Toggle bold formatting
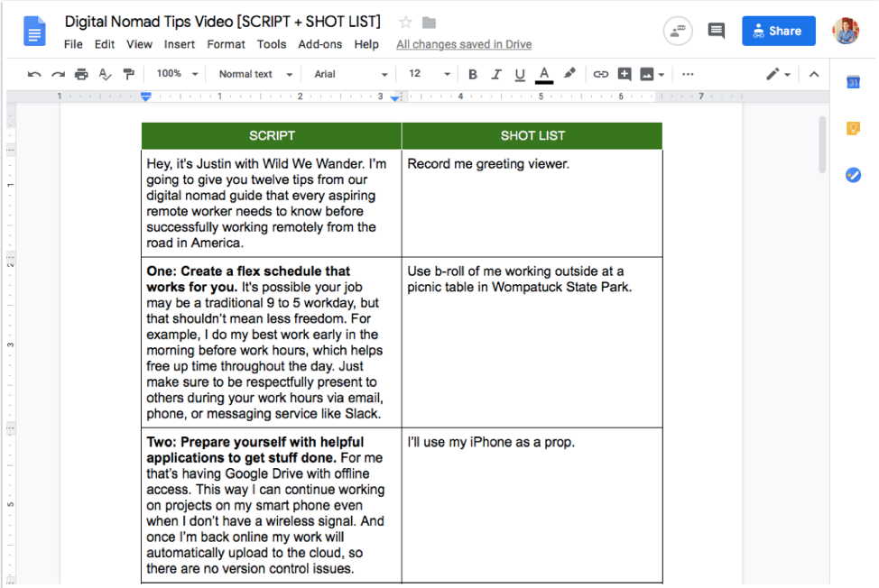The width and height of the screenshot is (879, 588). (473, 75)
